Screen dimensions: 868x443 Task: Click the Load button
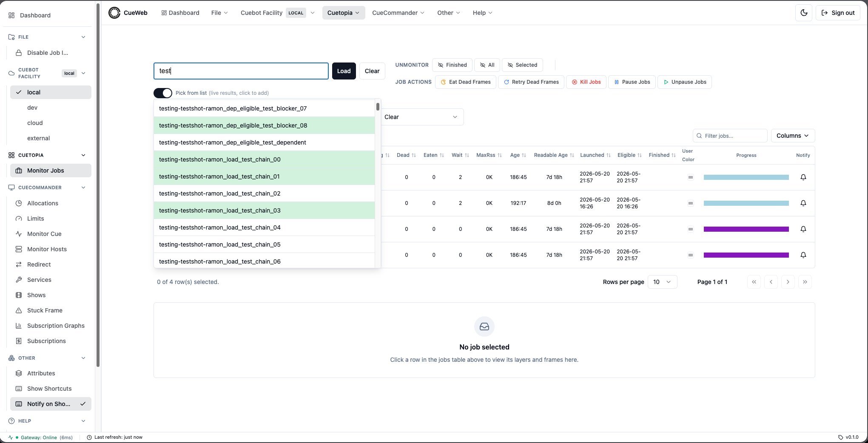(344, 71)
